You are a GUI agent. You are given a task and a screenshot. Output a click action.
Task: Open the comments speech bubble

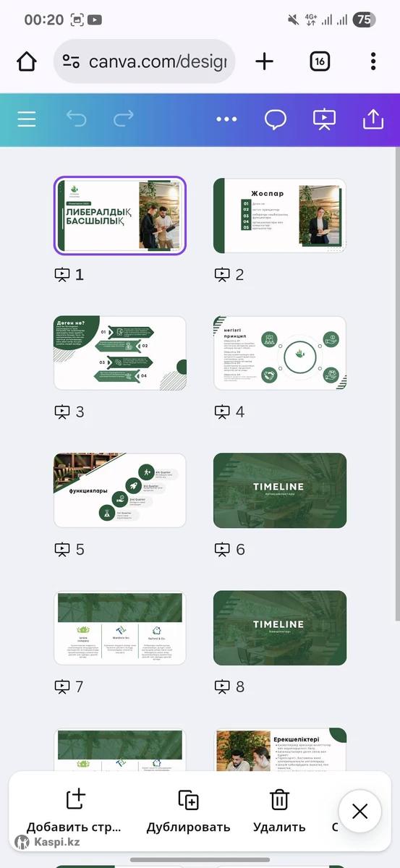276,119
